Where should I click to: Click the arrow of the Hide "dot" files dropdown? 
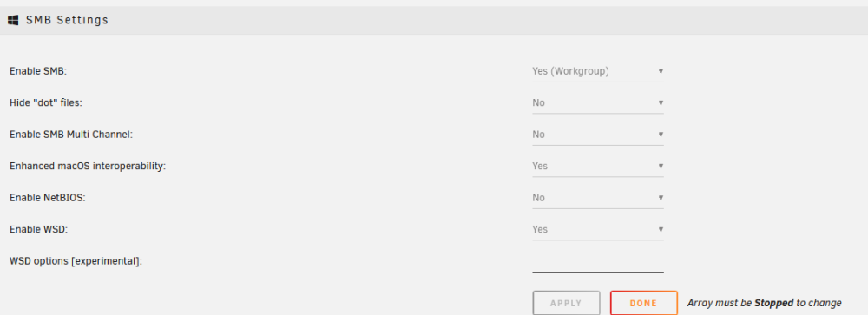[661, 103]
